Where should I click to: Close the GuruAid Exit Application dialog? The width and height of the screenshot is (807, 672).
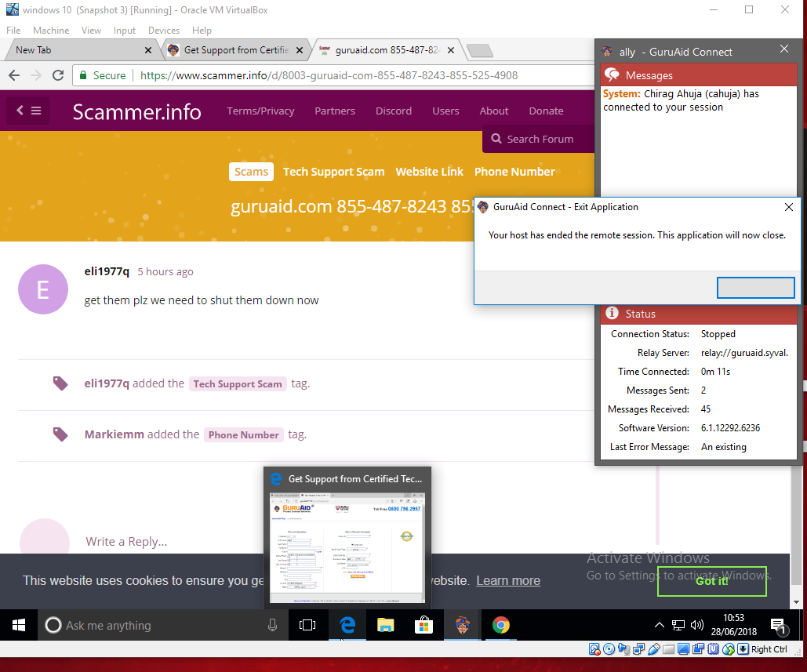[x=788, y=207]
